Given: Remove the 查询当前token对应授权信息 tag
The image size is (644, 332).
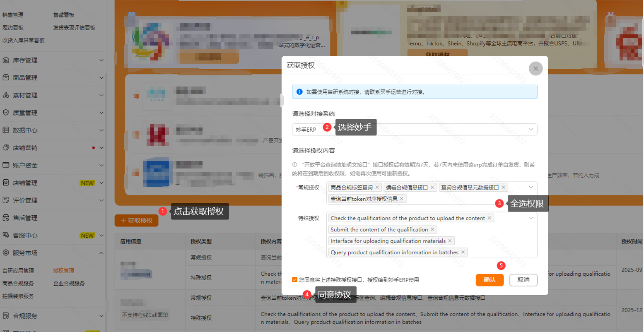Looking at the screenshot, I should pyautogui.click(x=402, y=199).
